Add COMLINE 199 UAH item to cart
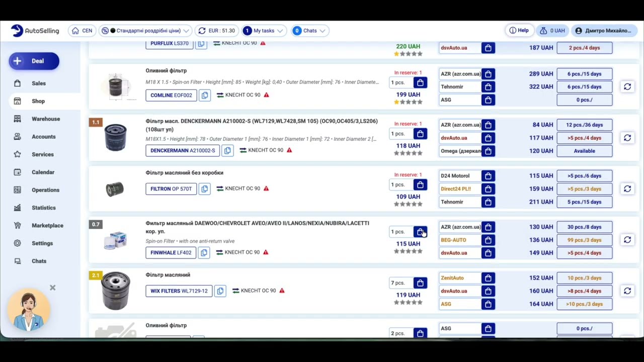 (x=420, y=82)
